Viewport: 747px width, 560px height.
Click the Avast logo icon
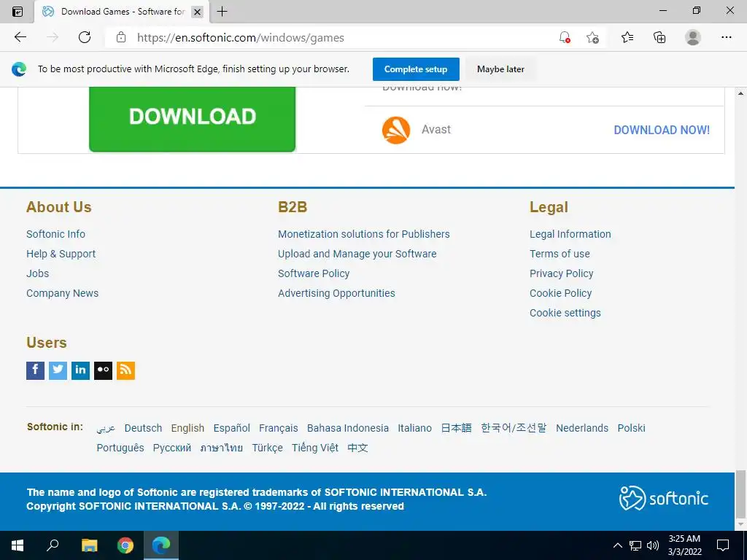(x=396, y=130)
